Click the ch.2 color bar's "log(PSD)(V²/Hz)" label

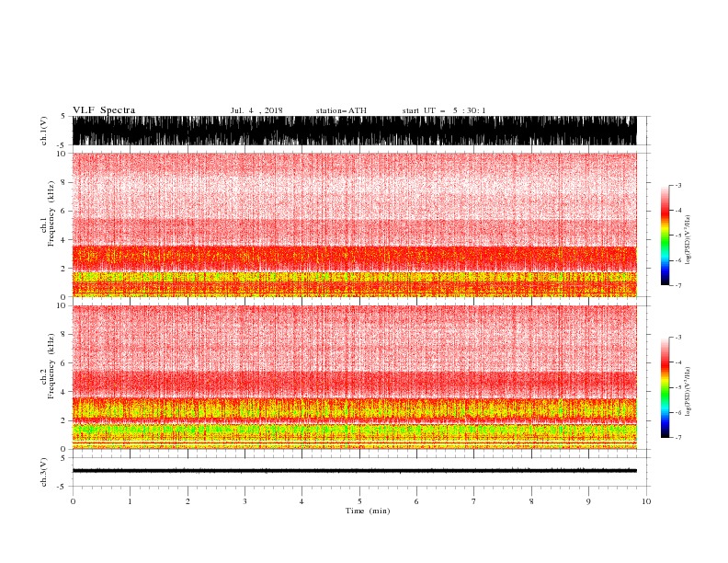(x=688, y=392)
